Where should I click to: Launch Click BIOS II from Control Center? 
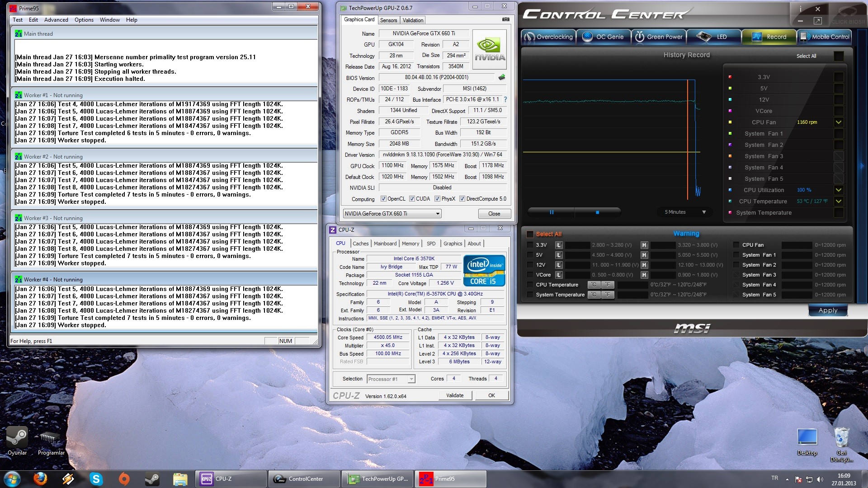[848, 15]
